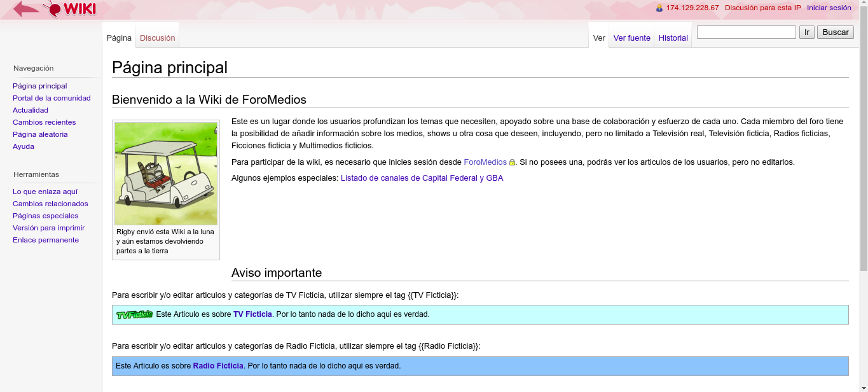The image size is (868, 392).
Task: Click the Iniciar sesión link
Action: [x=829, y=8]
